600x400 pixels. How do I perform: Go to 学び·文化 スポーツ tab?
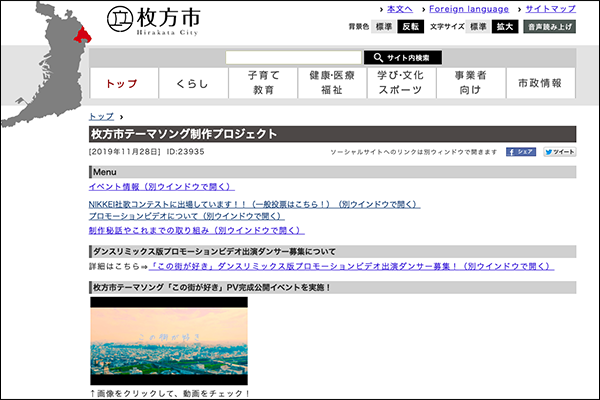tap(401, 83)
